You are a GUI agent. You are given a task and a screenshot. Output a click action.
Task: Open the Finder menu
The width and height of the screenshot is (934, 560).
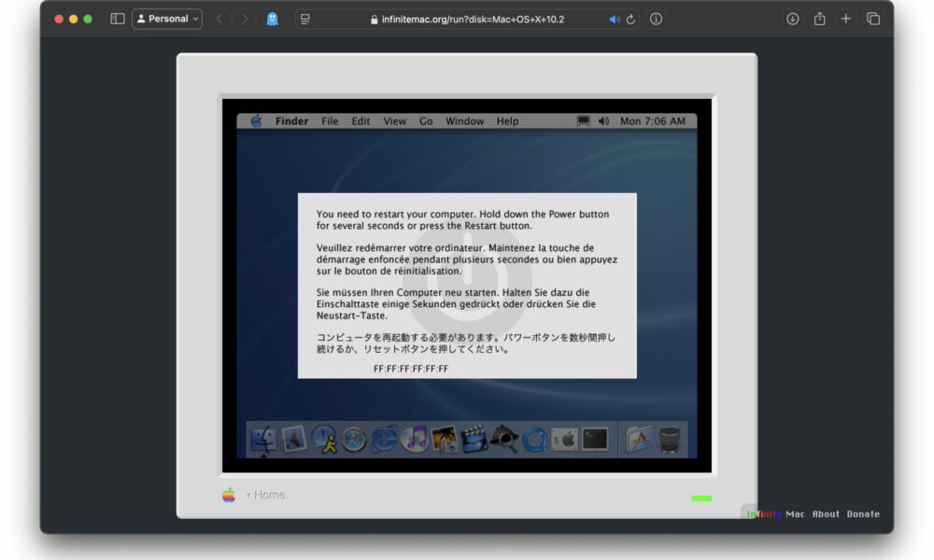tap(291, 120)
